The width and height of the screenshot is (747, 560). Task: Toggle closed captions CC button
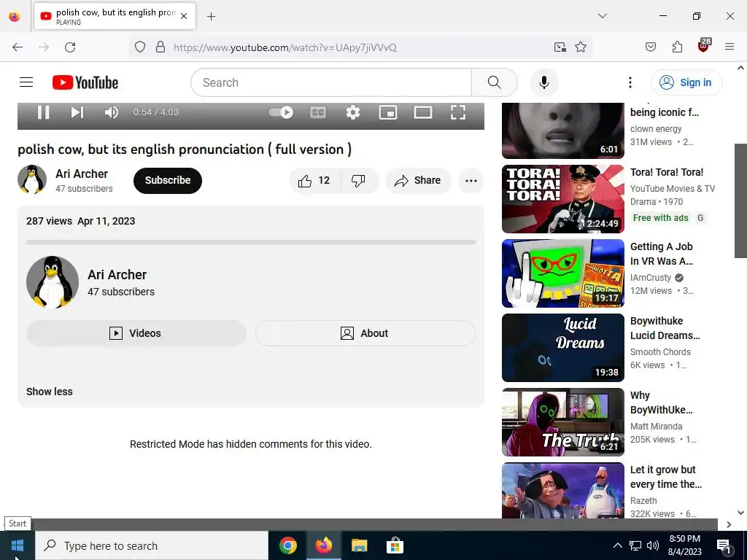(x=318, y=112)
